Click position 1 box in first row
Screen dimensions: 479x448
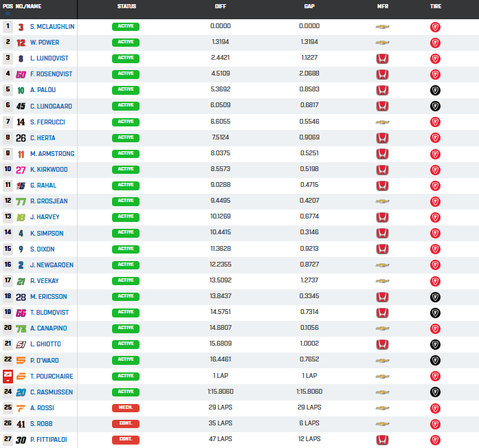pos(8,27)
